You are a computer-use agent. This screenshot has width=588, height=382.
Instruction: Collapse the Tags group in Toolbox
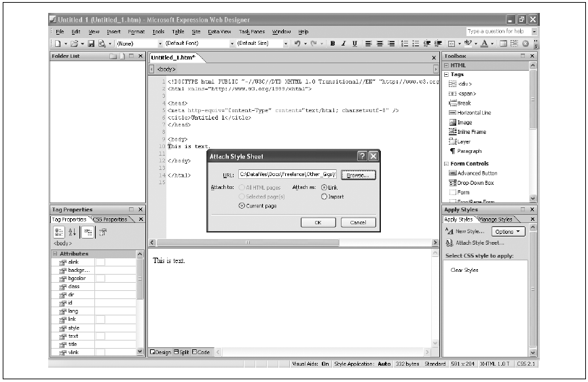click(x=446, y=74)
